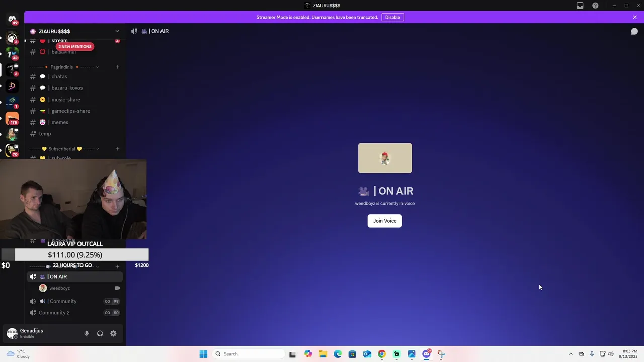Open Microsoft Store from taskbar
Image resolution: width=644 pixels, height=362 pixels.
tap(352, 354)
